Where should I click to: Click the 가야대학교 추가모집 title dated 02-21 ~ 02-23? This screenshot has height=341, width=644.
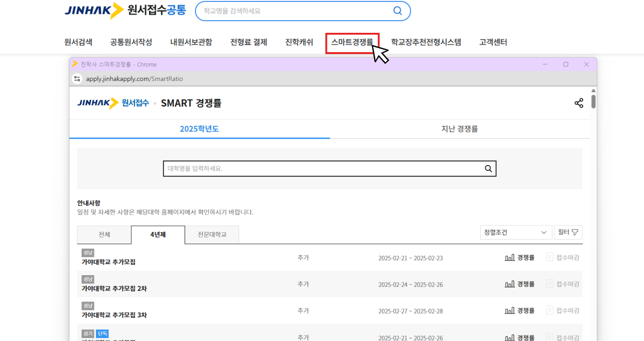tap(109, 262)
